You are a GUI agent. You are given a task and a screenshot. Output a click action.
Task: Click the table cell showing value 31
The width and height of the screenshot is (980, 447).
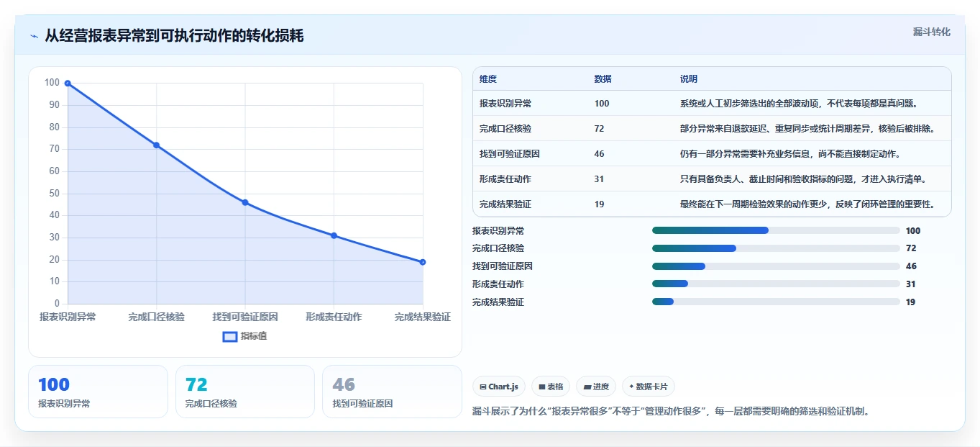(600, 179)
